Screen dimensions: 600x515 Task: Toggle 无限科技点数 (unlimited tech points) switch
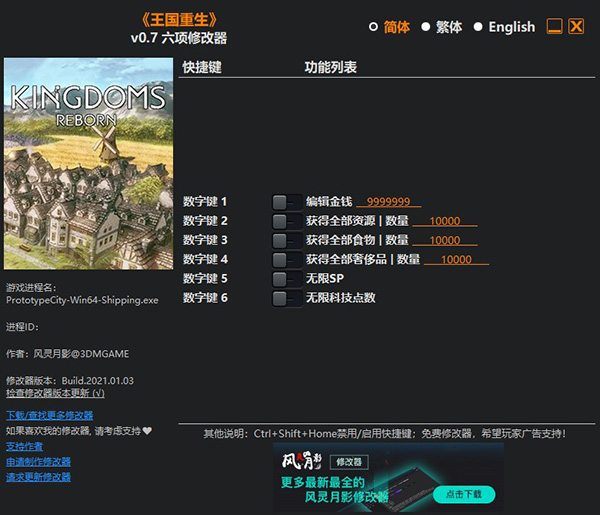click(286, 298)
